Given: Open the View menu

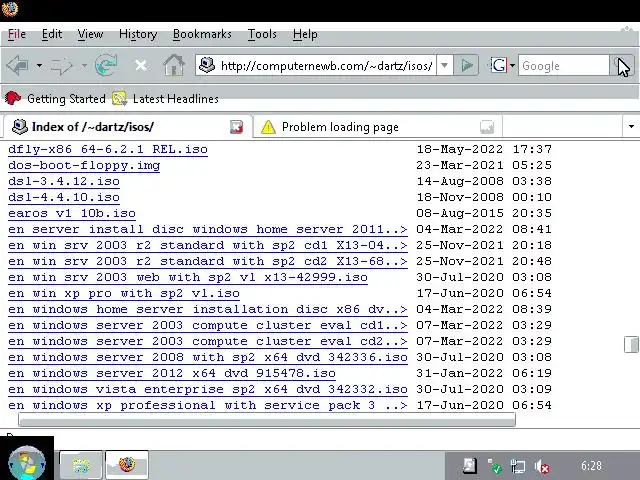Looking at the screenshot, I should coord(90,34).
